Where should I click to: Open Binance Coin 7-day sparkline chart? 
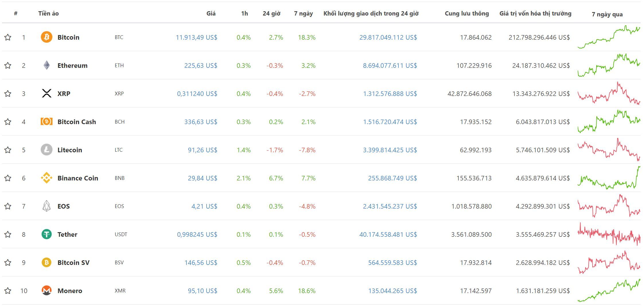tap(609, 177)
